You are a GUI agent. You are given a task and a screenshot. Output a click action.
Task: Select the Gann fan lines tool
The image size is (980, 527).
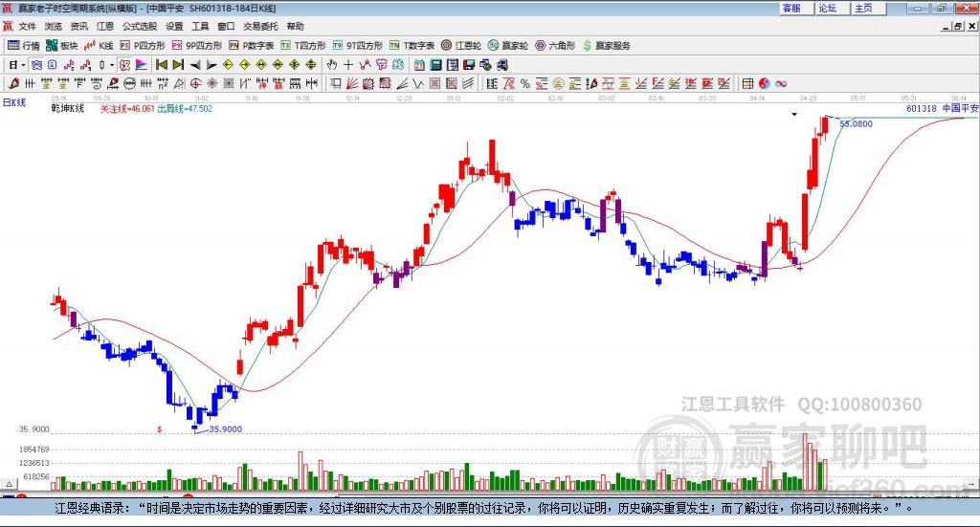pyautogui.click(x=352, y=83)
